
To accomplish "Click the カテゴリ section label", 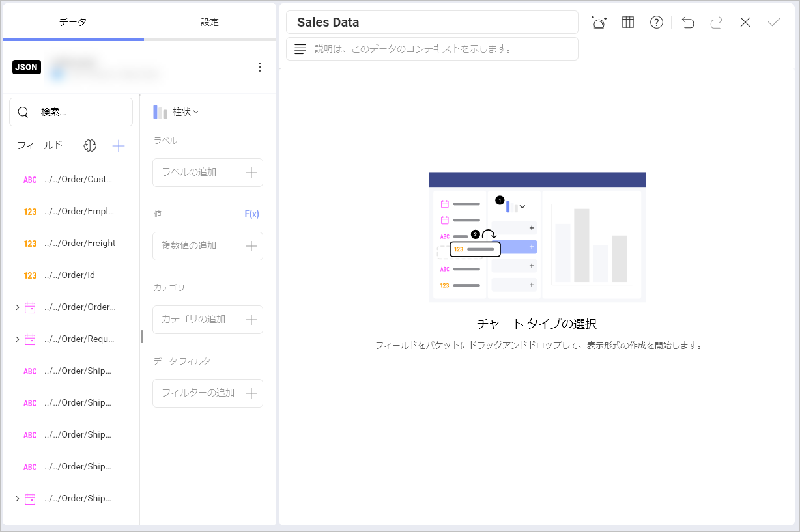I will click(169, 288).
